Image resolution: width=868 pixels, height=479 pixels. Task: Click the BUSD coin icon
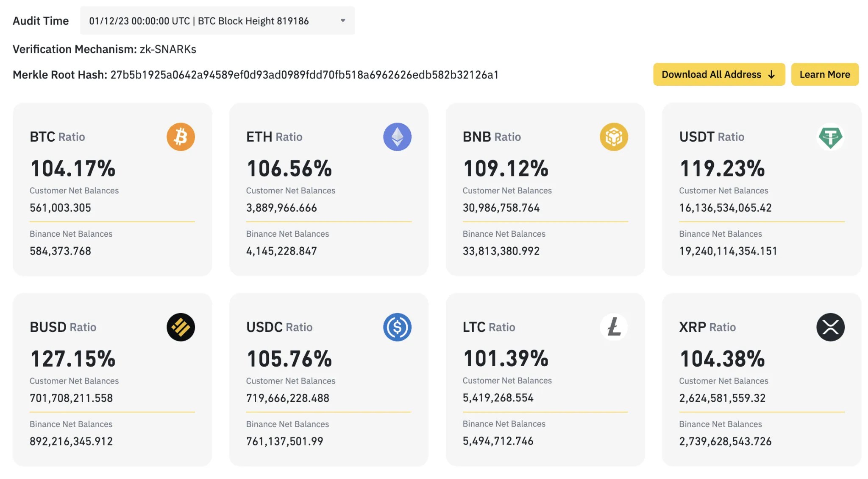click(181, 327)
